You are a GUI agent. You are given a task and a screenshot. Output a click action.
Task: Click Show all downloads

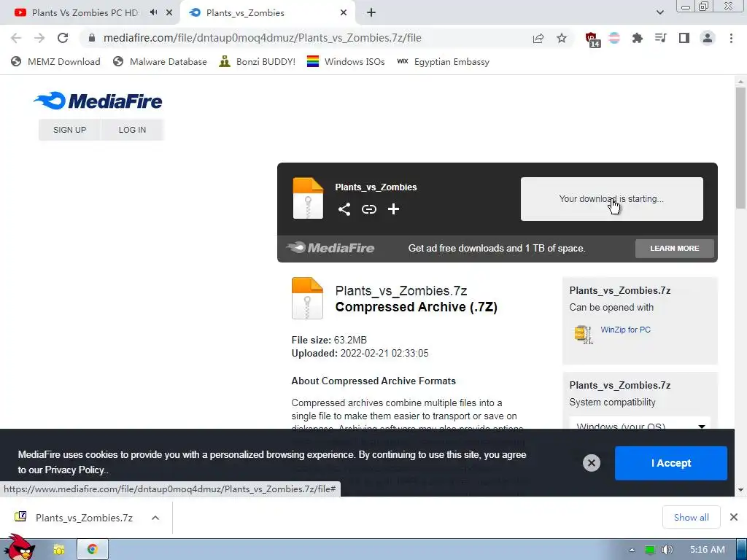[x=692, y=518]
